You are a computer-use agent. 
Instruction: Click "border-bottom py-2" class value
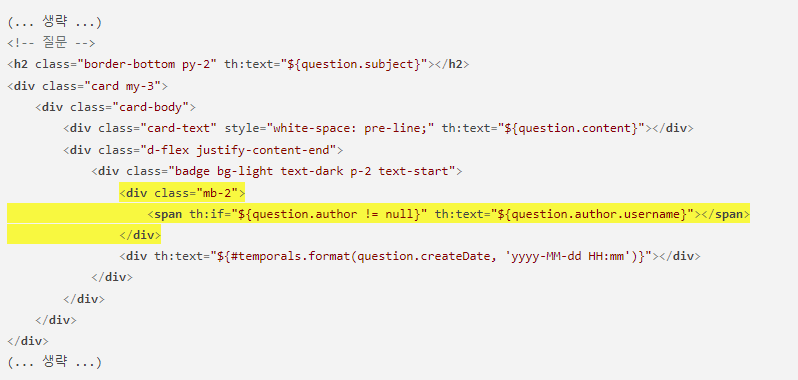[x=147, y=65]
